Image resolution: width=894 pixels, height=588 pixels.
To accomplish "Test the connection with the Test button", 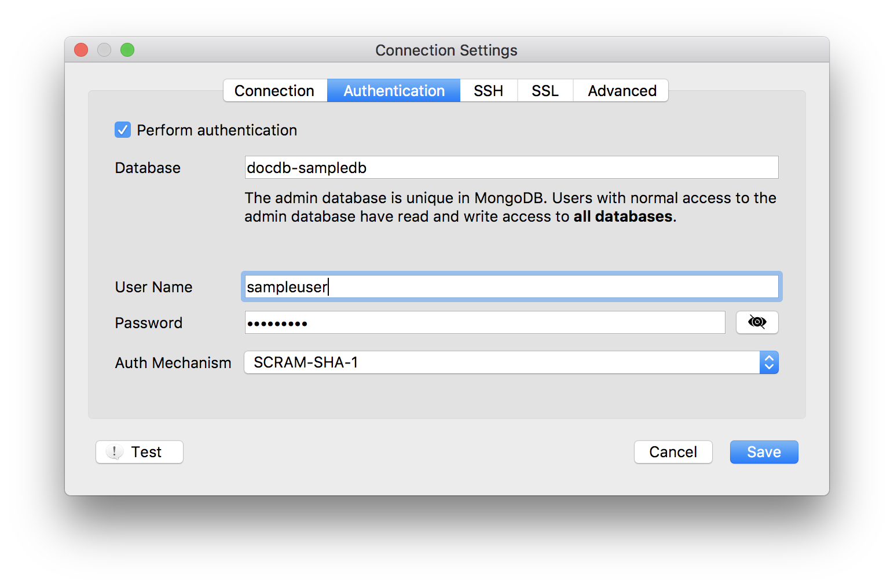I will 140,452.
